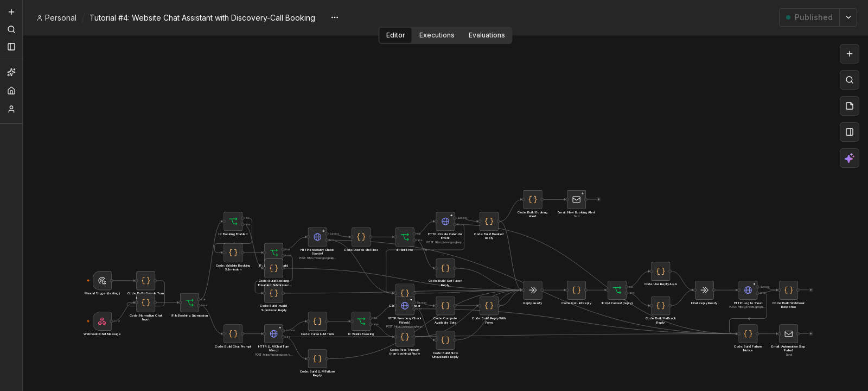Select the Email: New Booking Alert node
This screenshot has width=868, height=391.
tap(576, 200)
